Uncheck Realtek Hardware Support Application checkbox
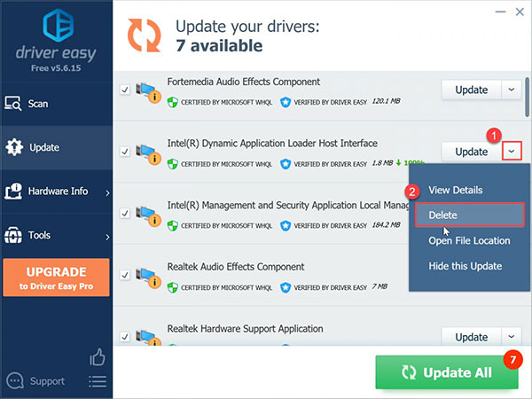Screen dimensions: 532x399 tap(125, 337)
